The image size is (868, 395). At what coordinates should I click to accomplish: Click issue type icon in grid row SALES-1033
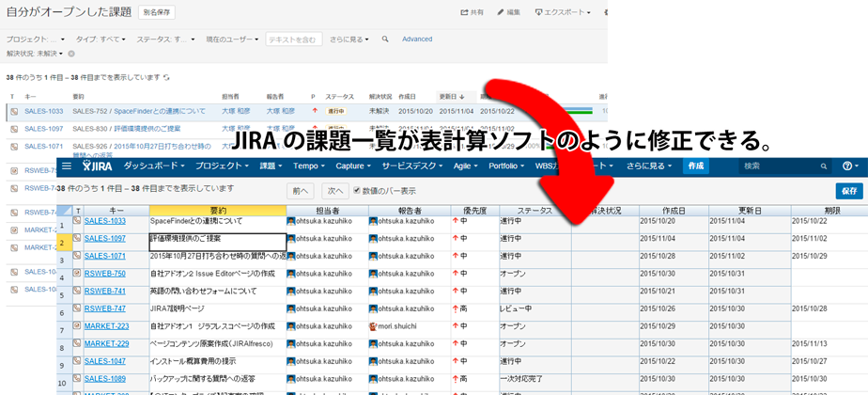(78, 220)
